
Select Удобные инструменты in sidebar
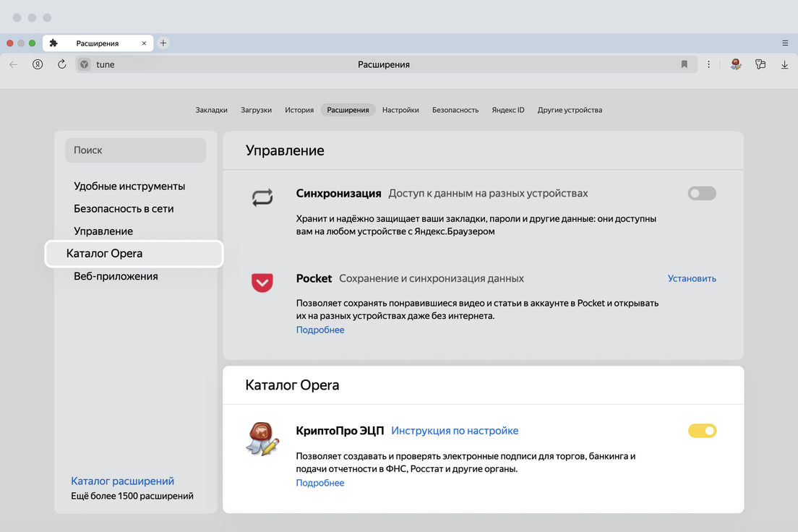pyautogui.click(x=129, y=186)
